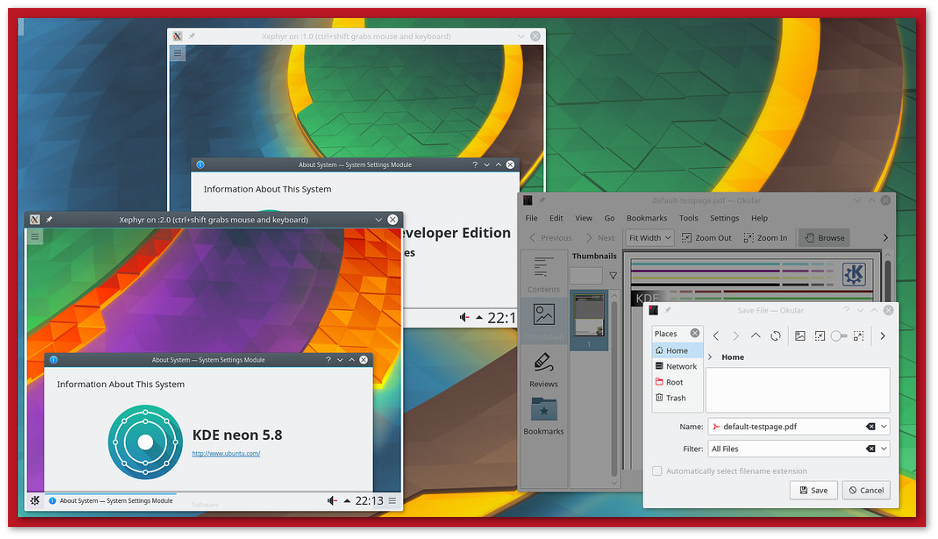The width and height of the screenshot is (938, 539).
Task: Go back in Save File dialog
Action: tap(716, 336)
